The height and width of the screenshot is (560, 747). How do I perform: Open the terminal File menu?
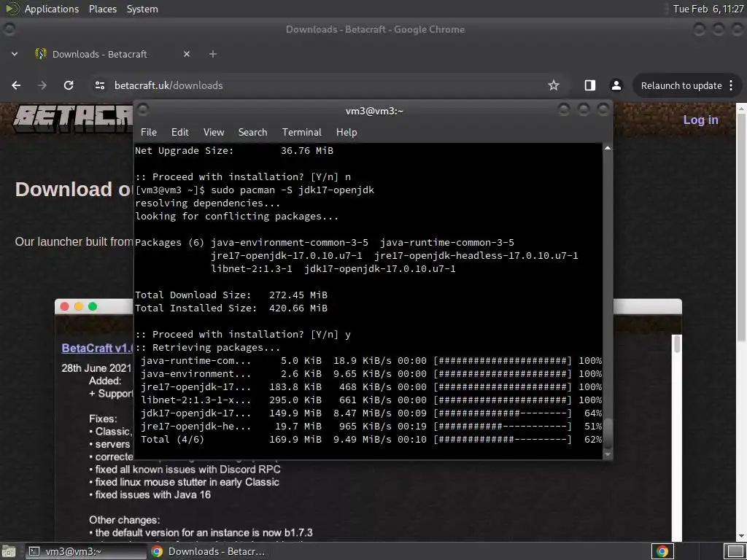(x=149, y=132)
